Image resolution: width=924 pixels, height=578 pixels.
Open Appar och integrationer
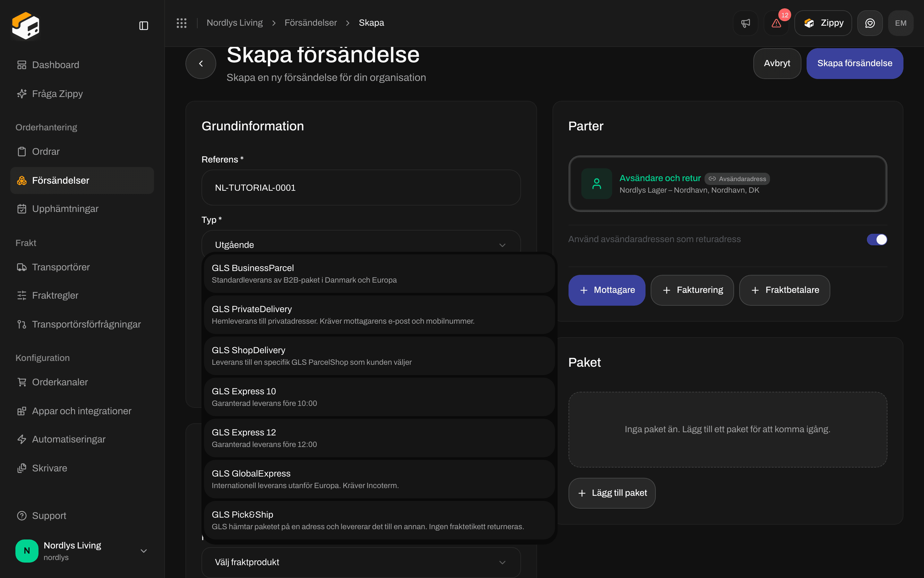click(82, 411)
